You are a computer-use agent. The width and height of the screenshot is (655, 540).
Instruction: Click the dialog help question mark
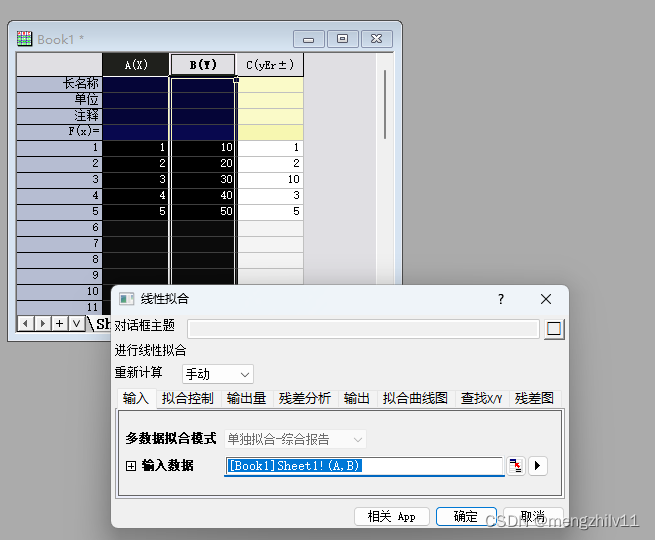pos(501,299)
